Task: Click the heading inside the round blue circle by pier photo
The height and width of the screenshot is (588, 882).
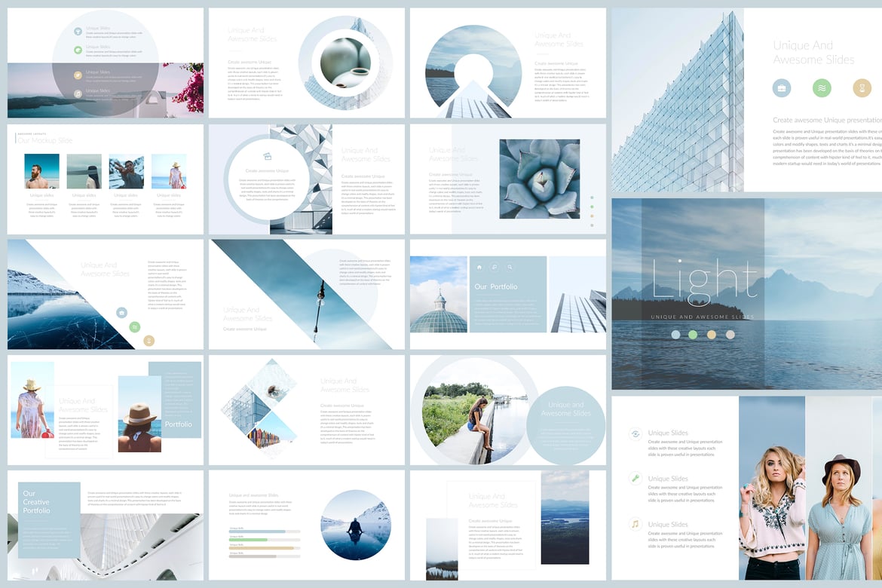Action: [x=566, y=409]
